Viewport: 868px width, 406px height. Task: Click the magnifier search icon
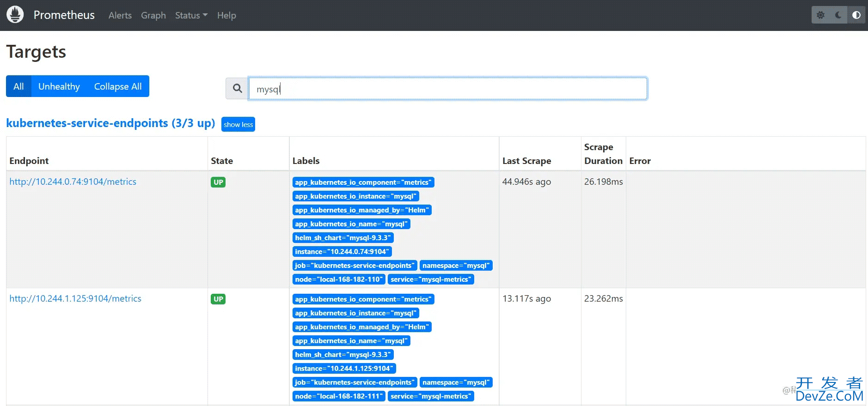(237, 88)
